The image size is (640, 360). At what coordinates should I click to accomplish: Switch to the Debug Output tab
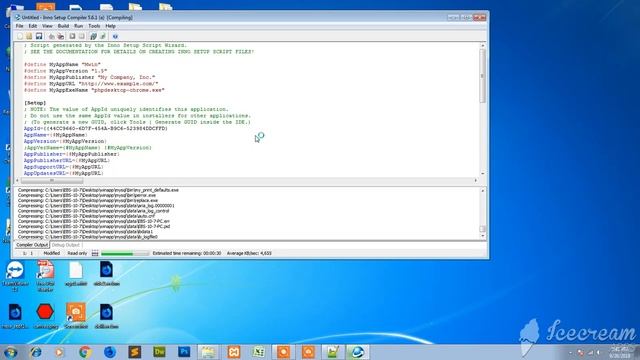[x=65, y=245]
